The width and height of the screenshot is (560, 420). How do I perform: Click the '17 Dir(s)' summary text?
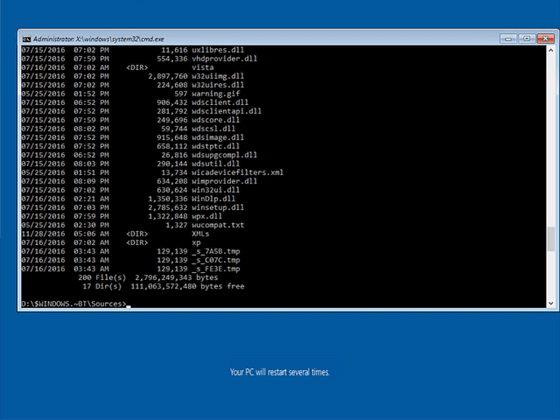(x=102, y=286)
